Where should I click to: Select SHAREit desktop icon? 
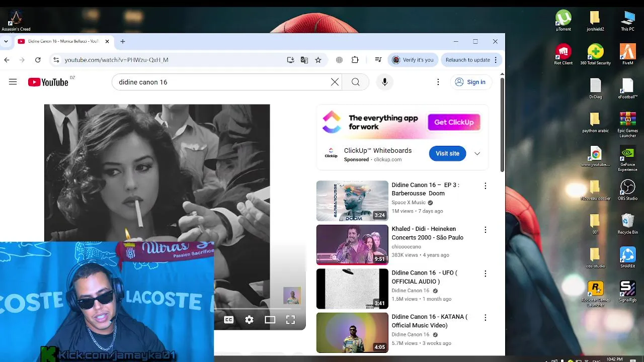[x=627, y=257]
